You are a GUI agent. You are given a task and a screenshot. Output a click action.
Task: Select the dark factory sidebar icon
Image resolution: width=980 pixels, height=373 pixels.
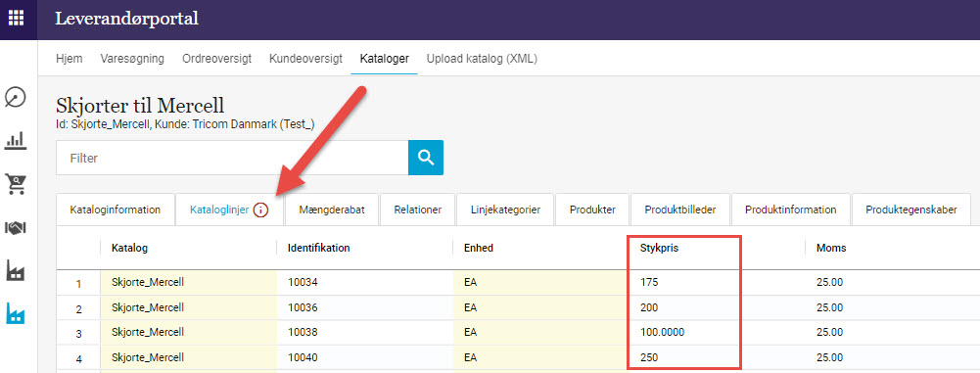point(15,271)
